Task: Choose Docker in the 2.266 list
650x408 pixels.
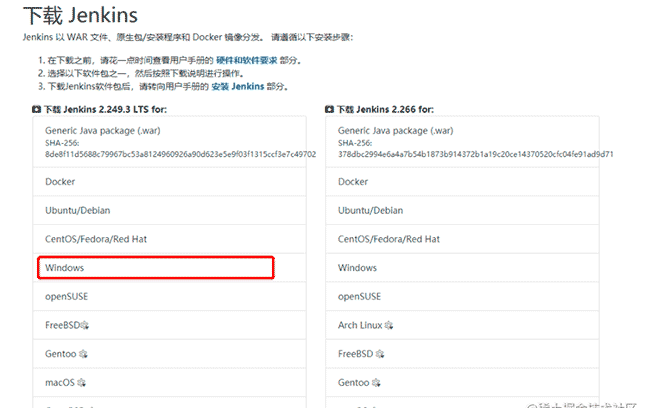Action: tap(462, 182)
